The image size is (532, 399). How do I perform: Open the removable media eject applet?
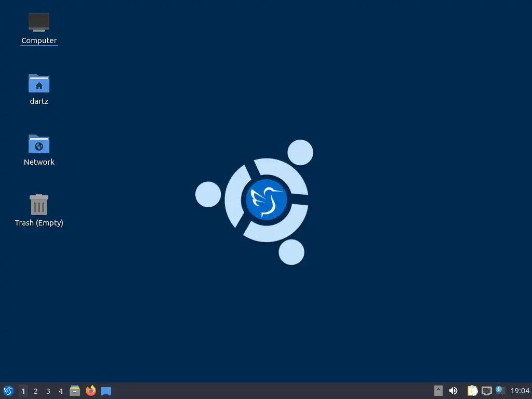tap(438, 391)
